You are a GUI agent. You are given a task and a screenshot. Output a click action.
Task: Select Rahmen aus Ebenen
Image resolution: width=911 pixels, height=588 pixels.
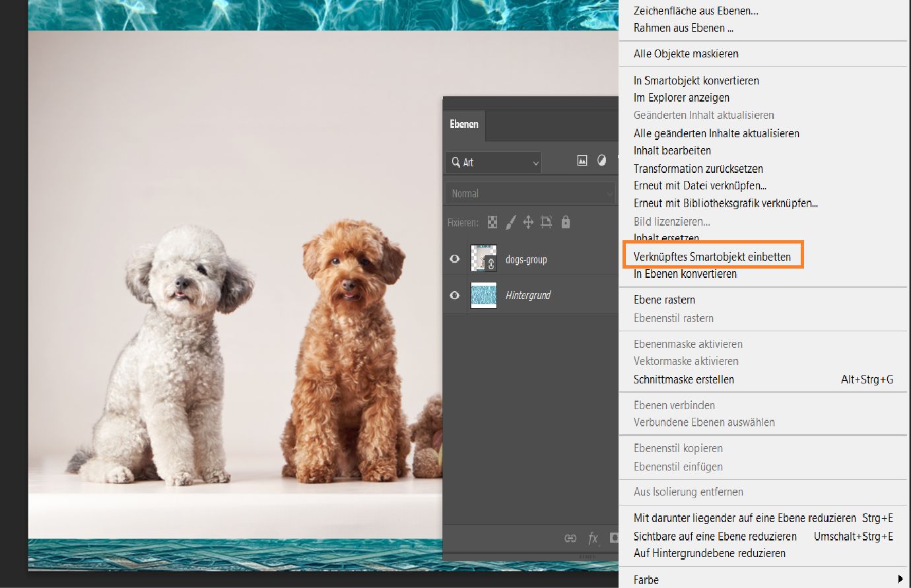(x=683, y=28)
